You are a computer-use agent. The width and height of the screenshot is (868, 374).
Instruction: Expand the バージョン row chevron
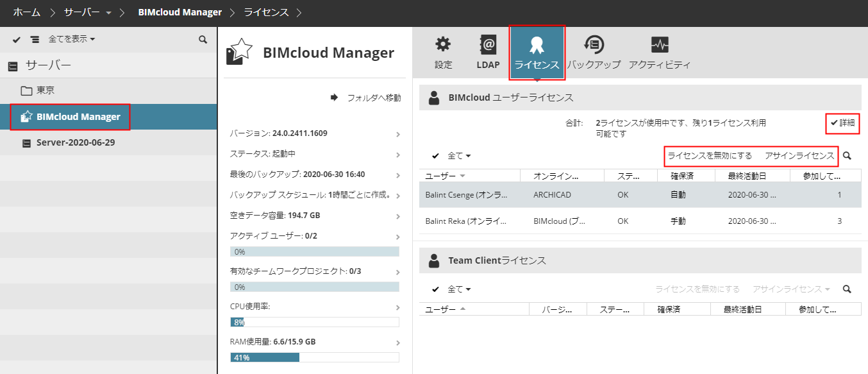398,134
